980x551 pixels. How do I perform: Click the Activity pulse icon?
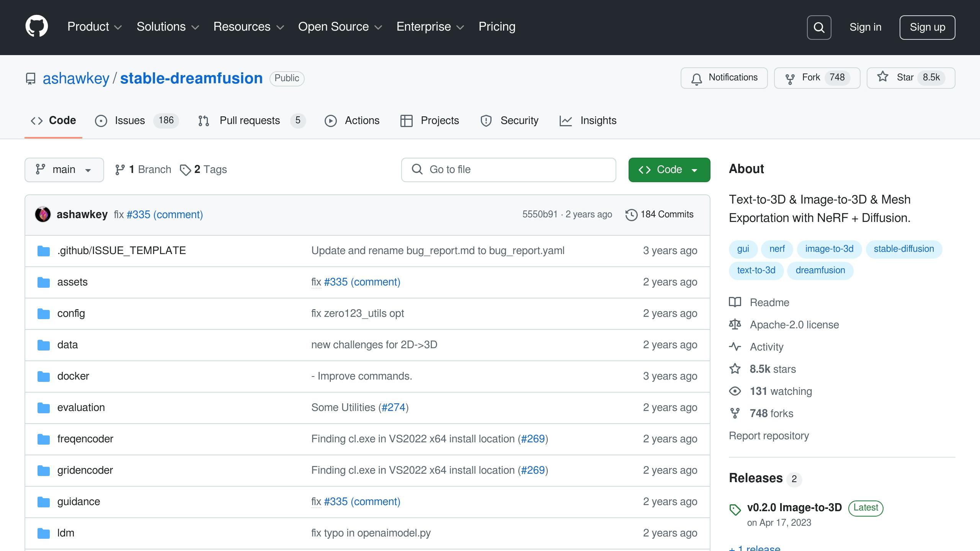[735, 347]
